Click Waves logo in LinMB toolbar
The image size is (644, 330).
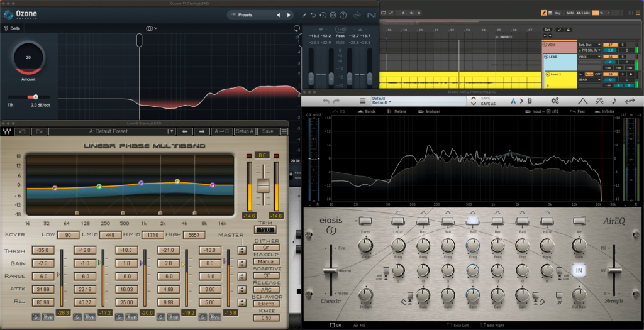coord(7,131)
